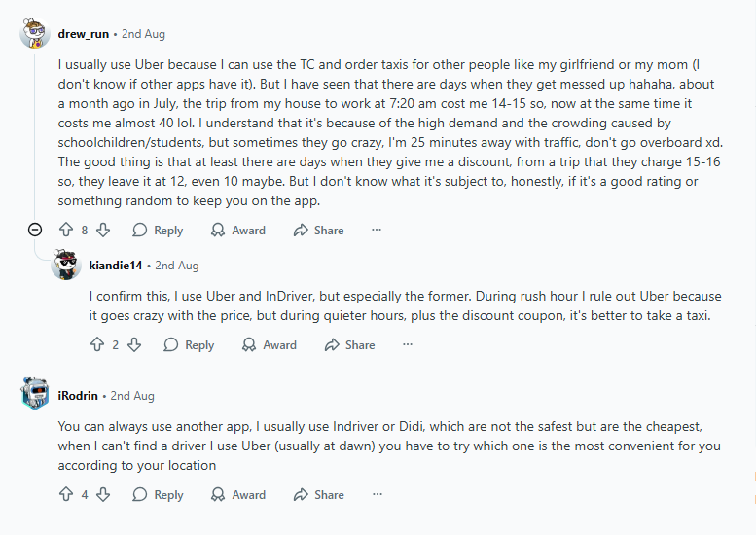Downvote kiandie14's reply

(x=134, y=345)
